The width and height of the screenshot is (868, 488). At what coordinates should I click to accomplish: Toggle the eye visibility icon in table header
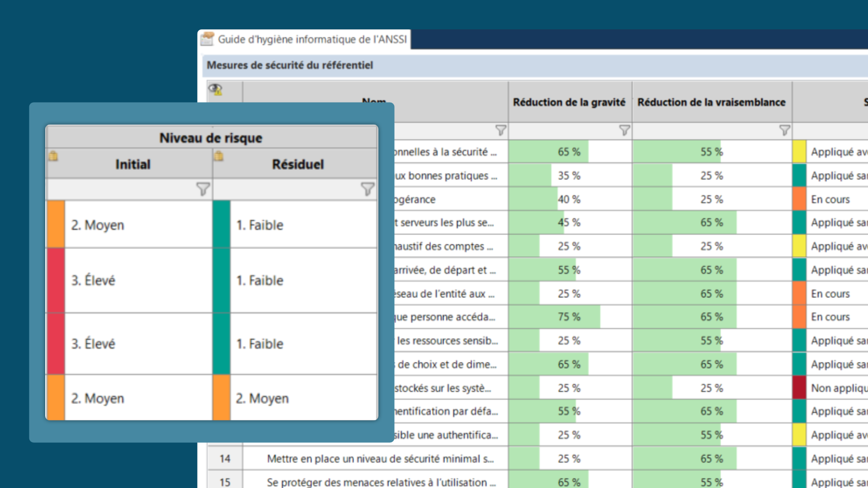[x=216, y=89]
